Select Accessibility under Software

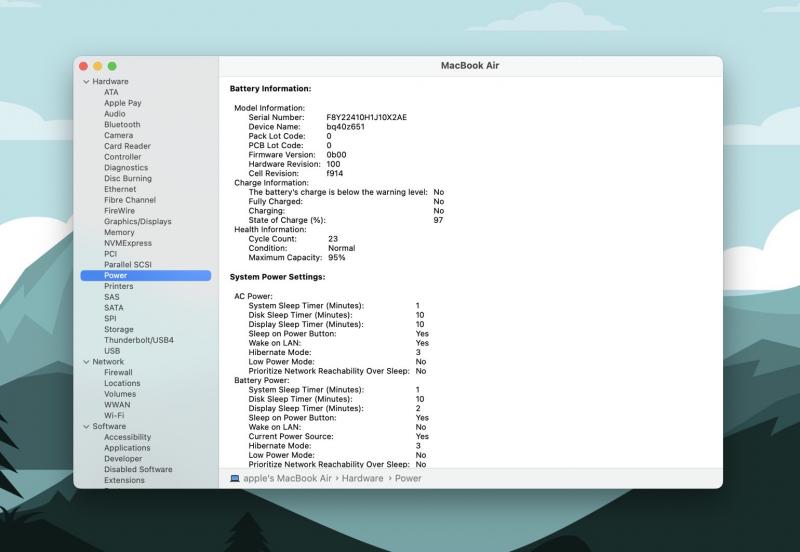(x=128, y=437)
